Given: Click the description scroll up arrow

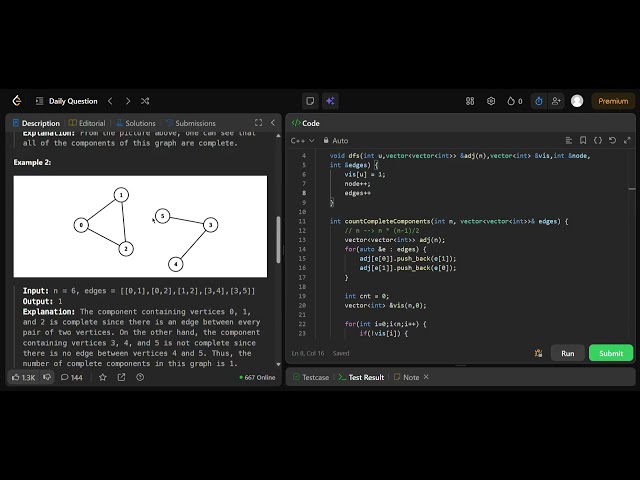Looking at the screenshot, I should tap(278, 135).
